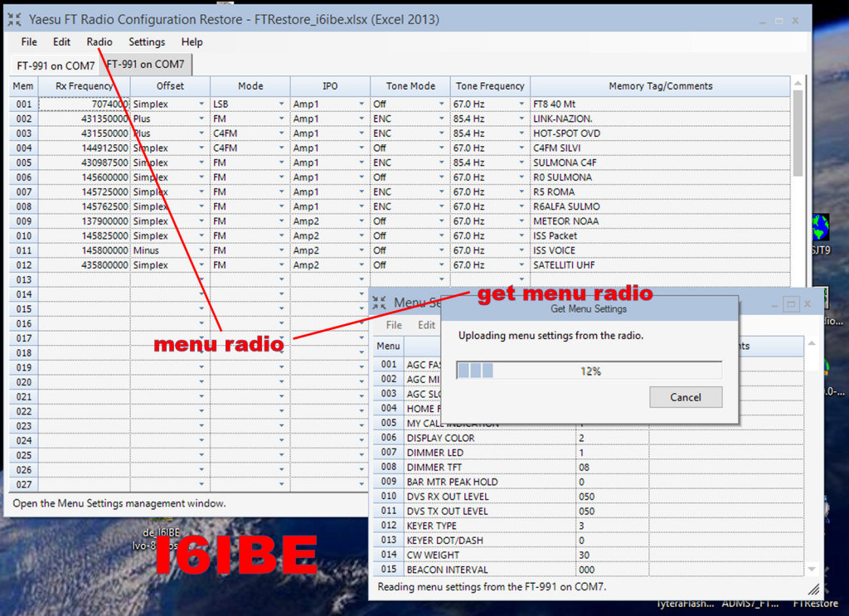Expand Tone Mode dropdown for memory 011
This screenshot has height=616, width=849.
coord(442,250)
